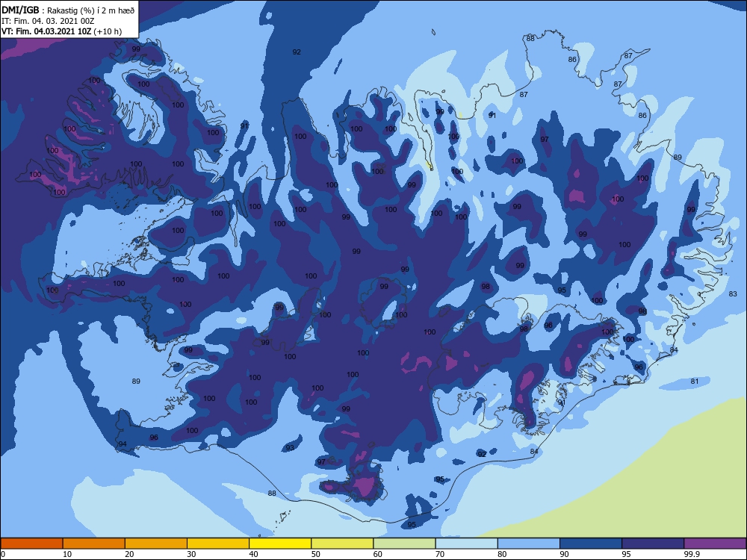Screen dimensions: 747x560
Task: Choose the golden 30–40 legend swatch
Action: click(218, 544)
